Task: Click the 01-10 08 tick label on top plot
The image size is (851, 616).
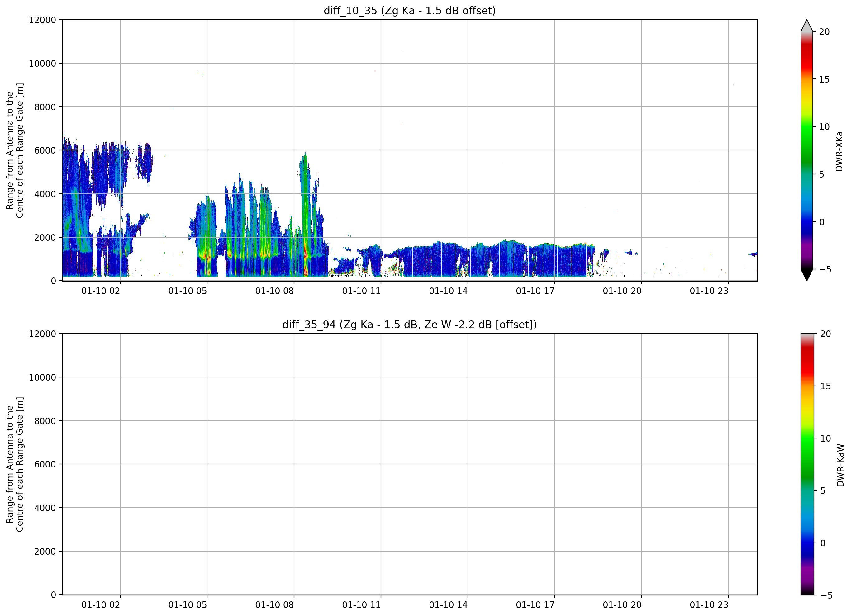Action: point(275,291)
